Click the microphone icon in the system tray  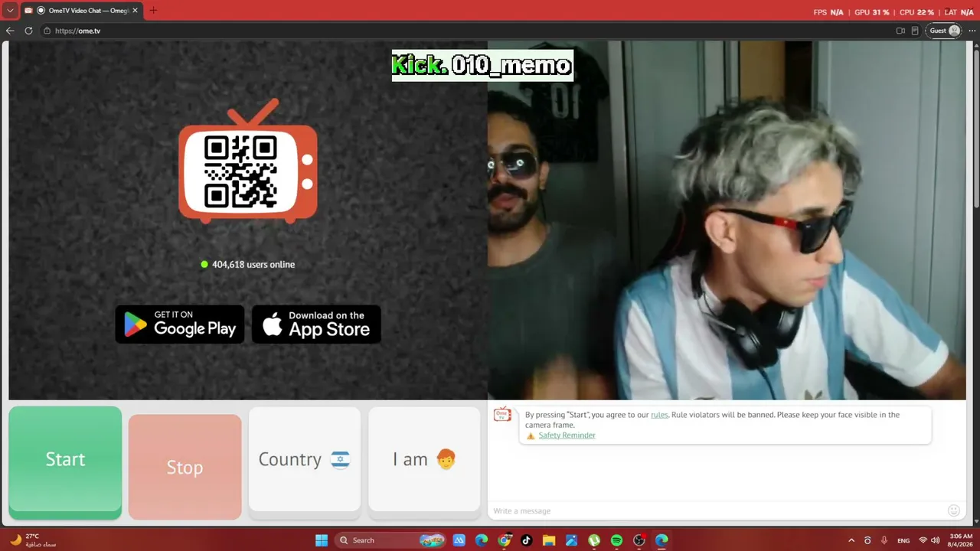pyautogui.click(x=884, y=540)
